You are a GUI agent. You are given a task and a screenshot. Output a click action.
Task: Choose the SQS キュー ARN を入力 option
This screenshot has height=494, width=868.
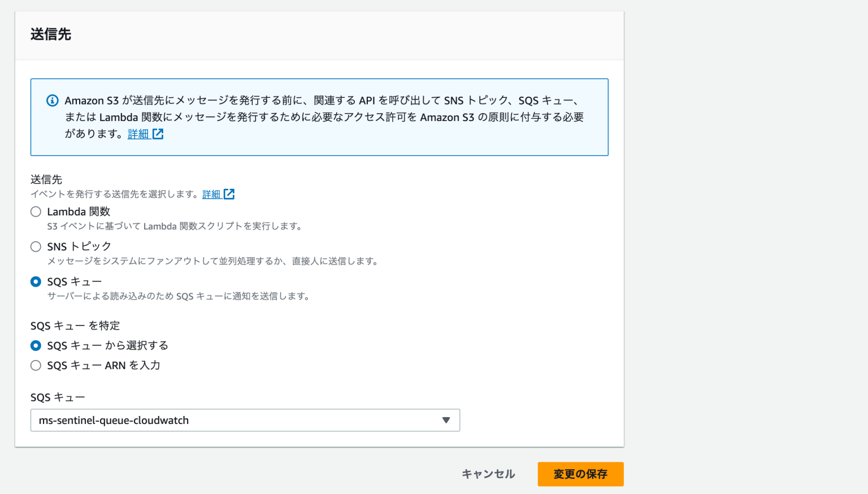tap(36, 365)
